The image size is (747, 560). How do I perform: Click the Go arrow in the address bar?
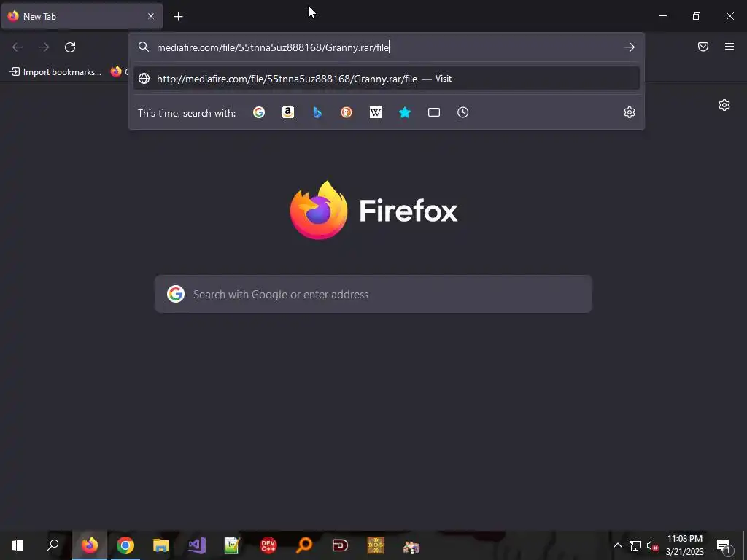coord(630,47)
